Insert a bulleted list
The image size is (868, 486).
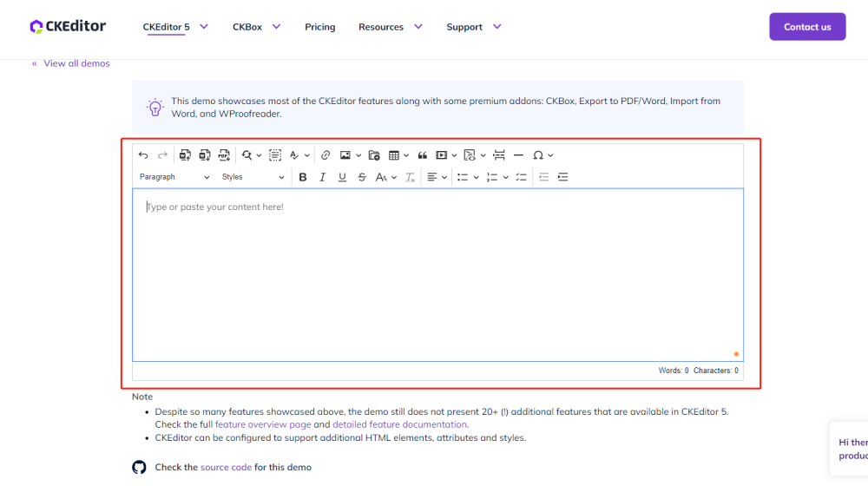pos(463,177)
